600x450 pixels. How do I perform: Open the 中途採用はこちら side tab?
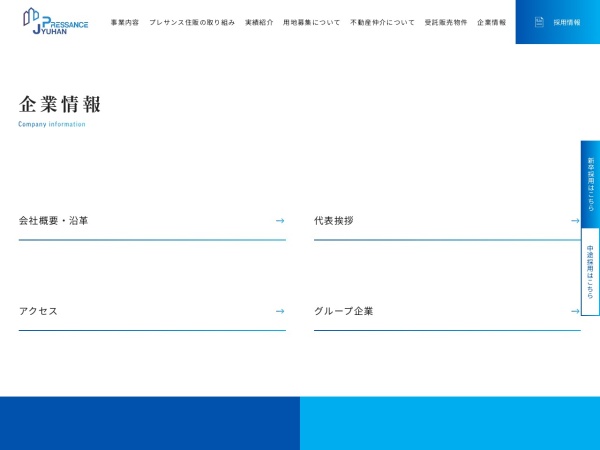(590, 272)
